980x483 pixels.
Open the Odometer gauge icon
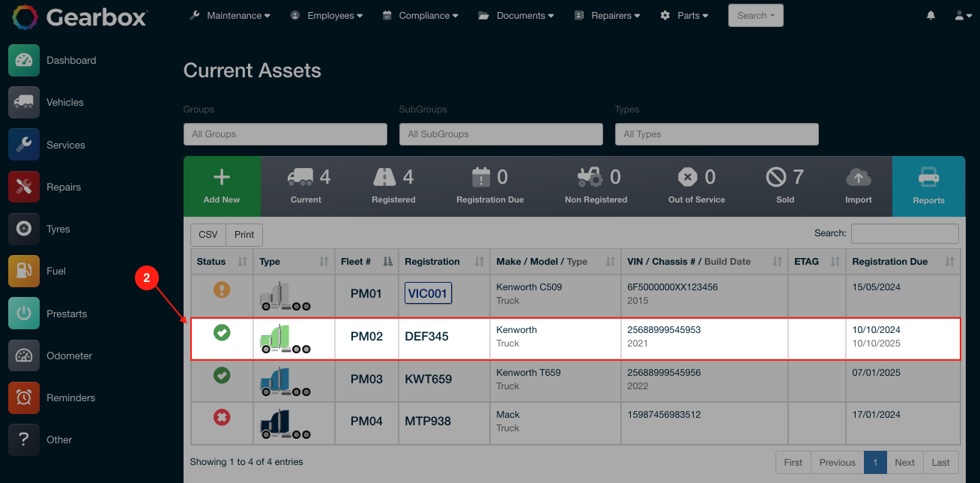24,355
